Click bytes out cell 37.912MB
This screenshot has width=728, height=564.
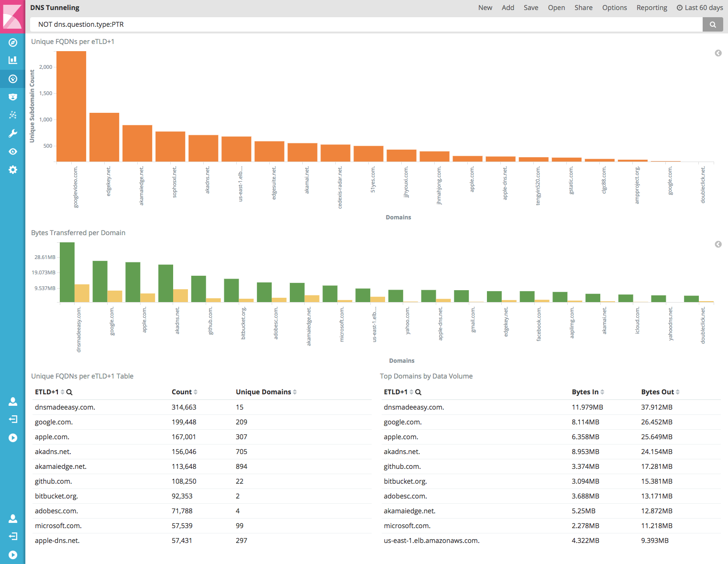tap(657, 407)
